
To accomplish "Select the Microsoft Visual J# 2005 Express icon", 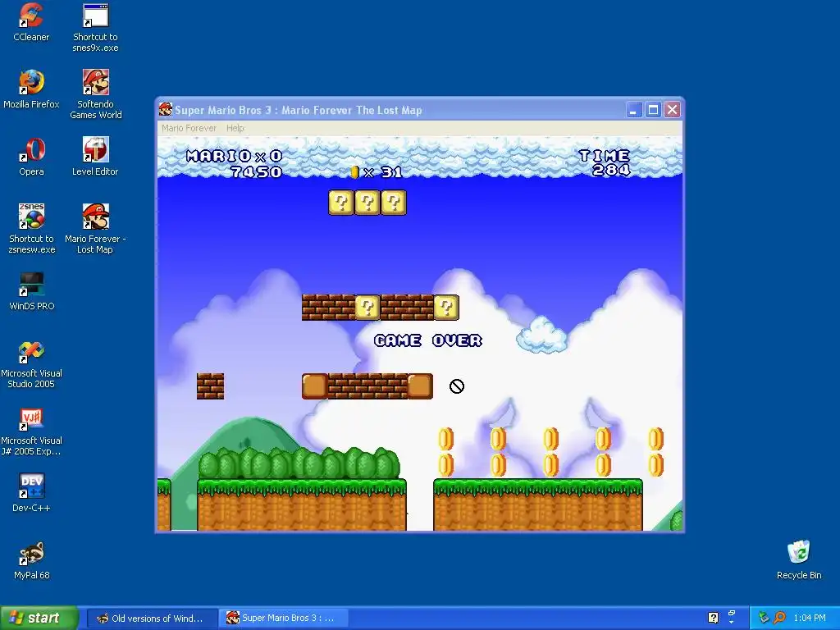I will click(31, 431).
